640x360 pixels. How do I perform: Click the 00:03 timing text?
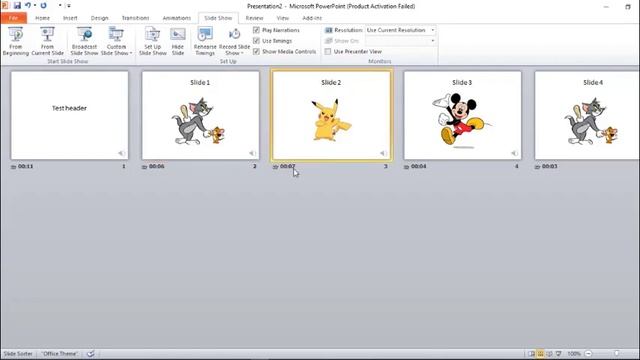pyautogui.click(x=549, y=167)
